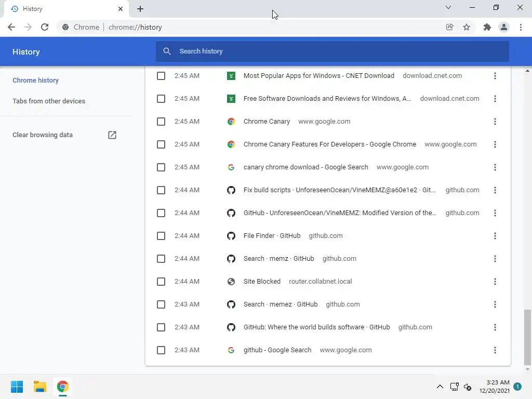The image size is (532, 399).
Task: Tick the Site Blocked entry checkbox
Action: (x=161, y=282)
